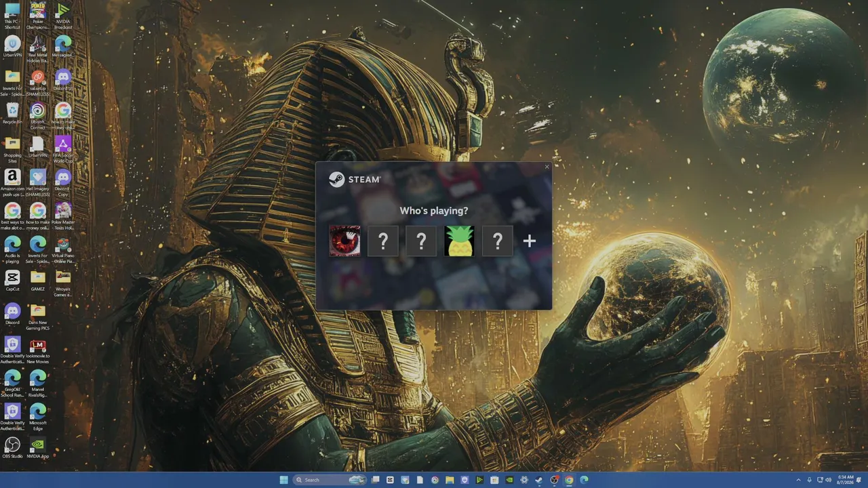This screenshot has height=488, width=868.
Task: Pick the question-mark profile right of the pineapple
Action: (497, 241)
